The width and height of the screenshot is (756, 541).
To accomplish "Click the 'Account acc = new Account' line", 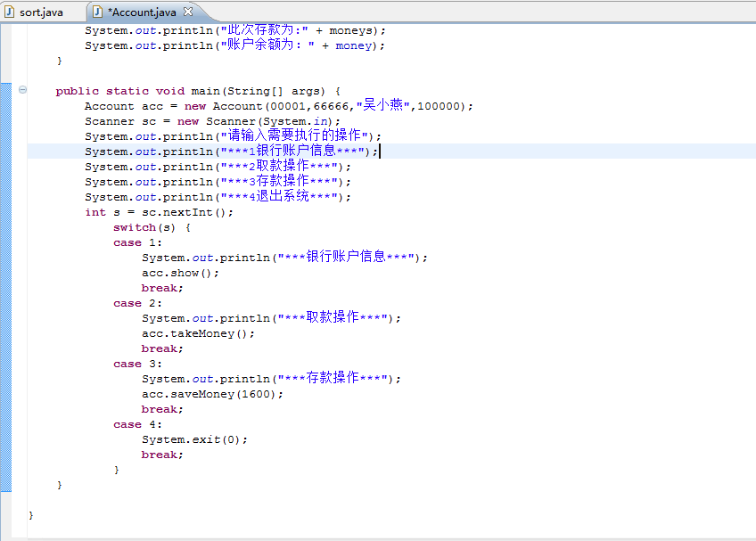I will click(x=279, y=106).
